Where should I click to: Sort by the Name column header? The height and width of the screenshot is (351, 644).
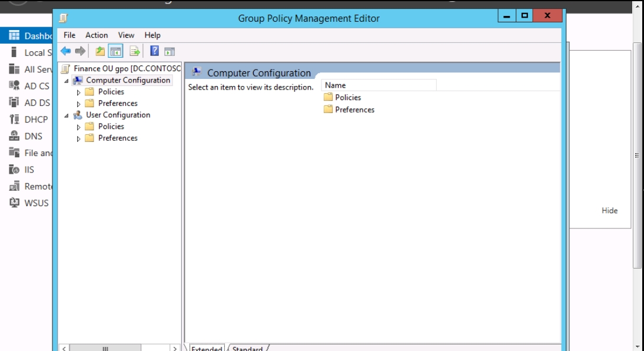[x=379, y=85]
